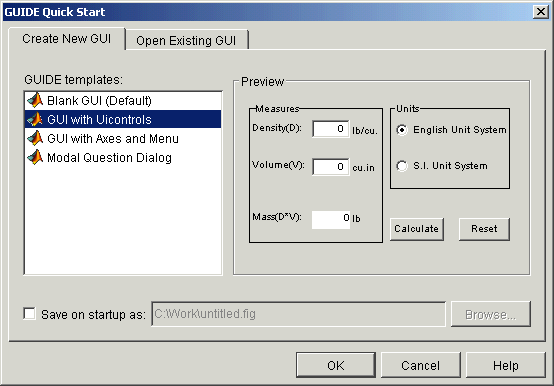
Task: Select the English Unit System radio button
Action: (x=402, y=130)
